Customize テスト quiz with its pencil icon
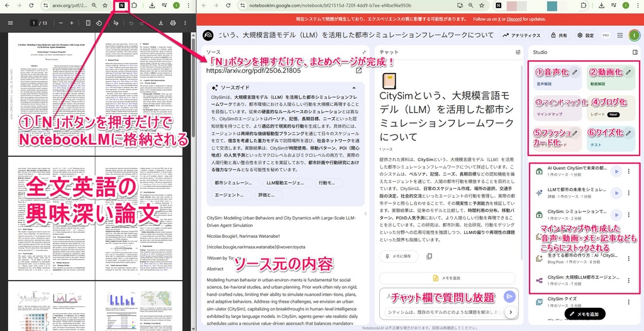Screen dimensions: 644x331 [628, 133]
